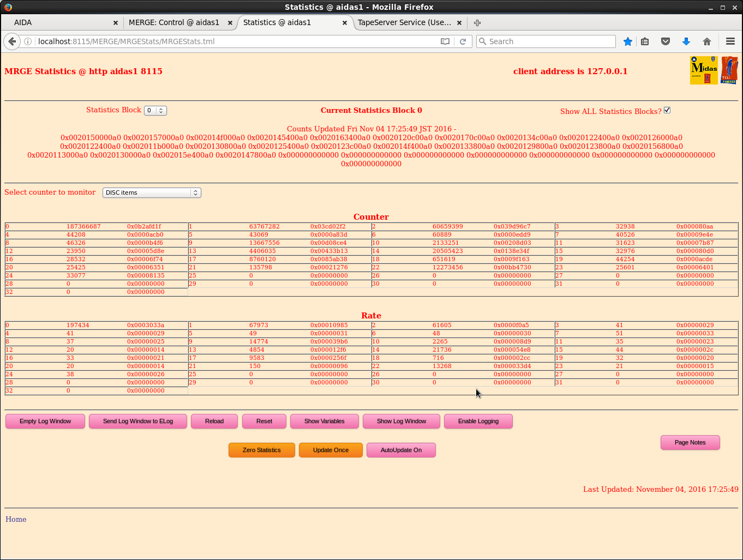Go to Firefox home page icon
This screenshot has width=743, height=560.
(707, 41)
